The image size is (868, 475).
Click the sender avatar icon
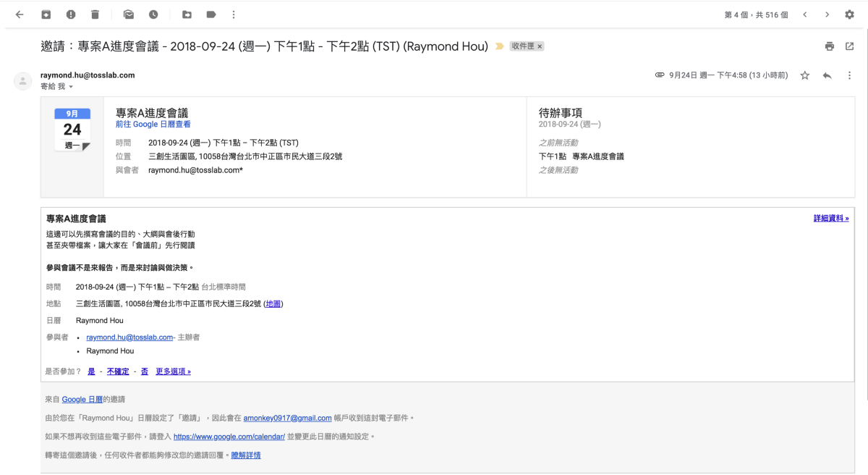[22, 80]
